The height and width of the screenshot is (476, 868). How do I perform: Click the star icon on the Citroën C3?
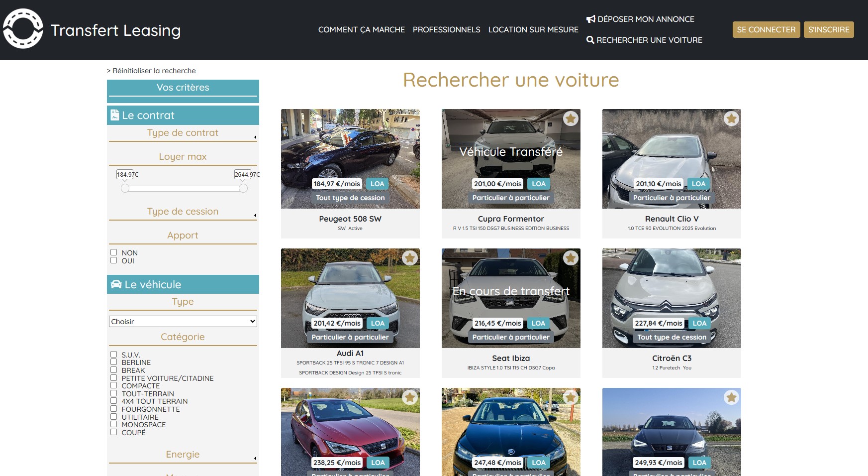730,258
